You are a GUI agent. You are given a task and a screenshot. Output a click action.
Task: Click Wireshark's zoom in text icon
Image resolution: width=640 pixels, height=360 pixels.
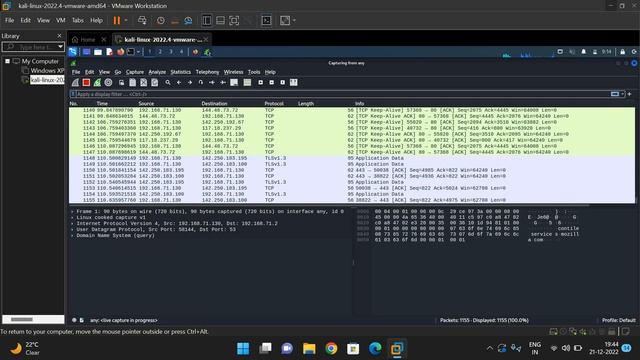tap(260, 82)
